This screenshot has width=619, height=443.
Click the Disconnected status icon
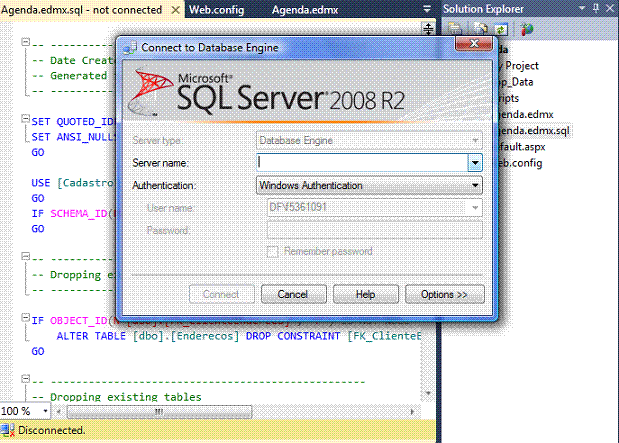8,430
